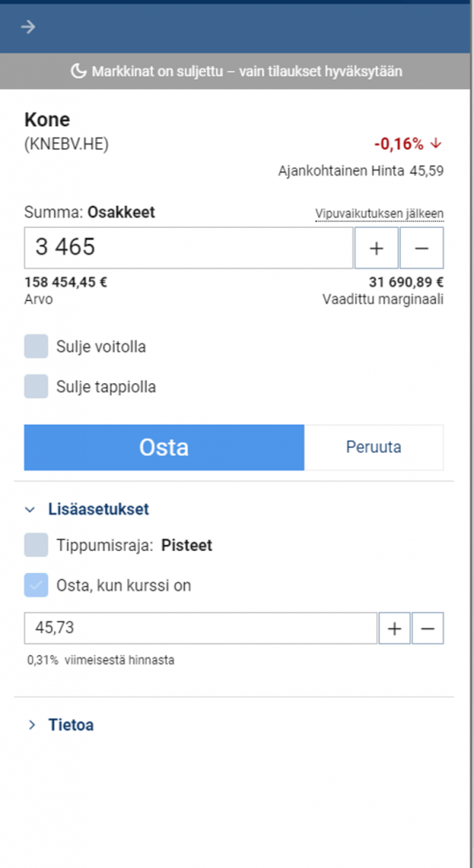Change Tippumisraja unit from Pisteet
Screen dimensions: 474x868
pyautogui.click(x=187, y=546)
